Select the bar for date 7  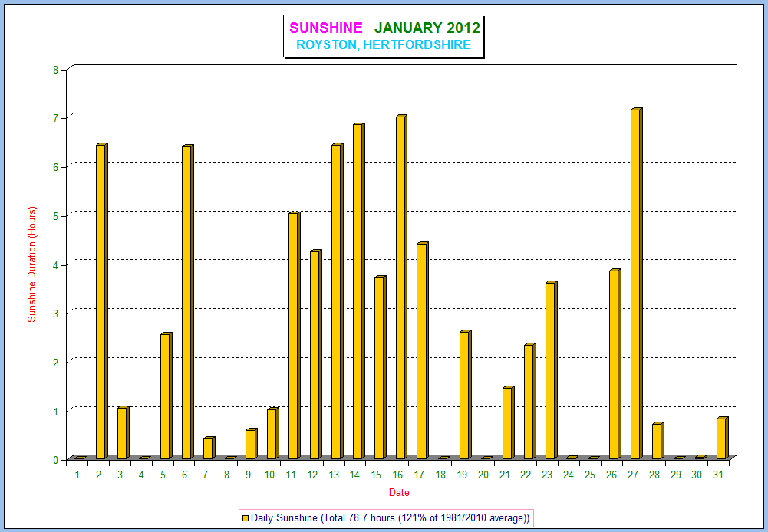209,448
